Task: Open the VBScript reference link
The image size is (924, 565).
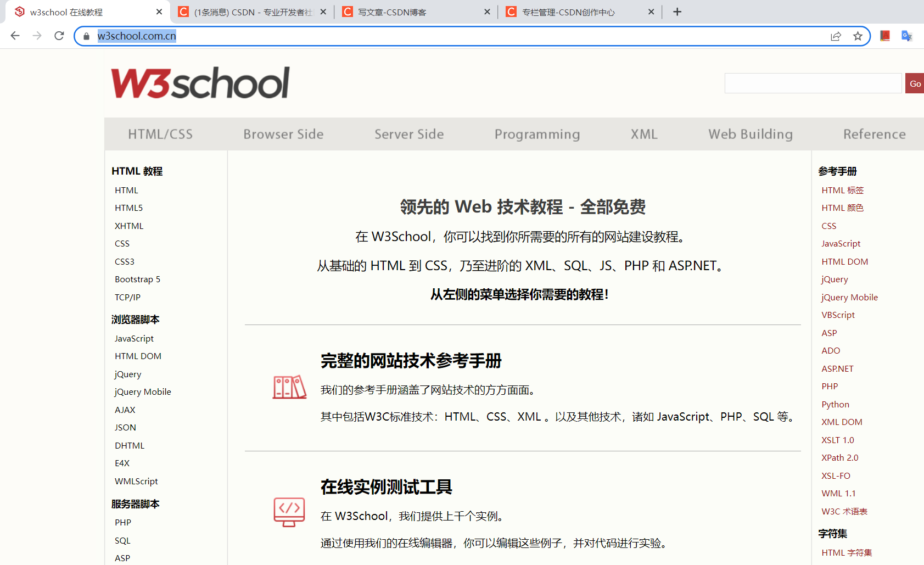Action: click(838, 315)
